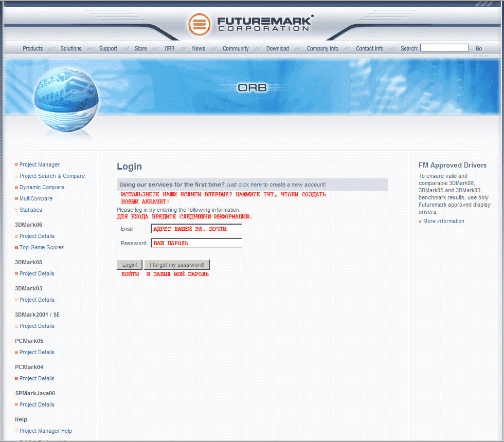Click the I forgot my password! button
The height and width of the screenshot is (442, 504).
click(x=177, y=265)
